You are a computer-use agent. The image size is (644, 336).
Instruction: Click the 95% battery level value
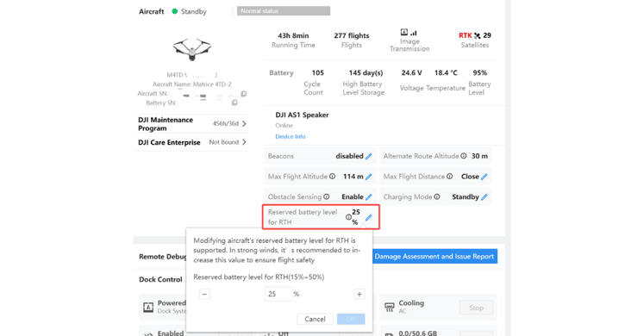tap(479, 72)
